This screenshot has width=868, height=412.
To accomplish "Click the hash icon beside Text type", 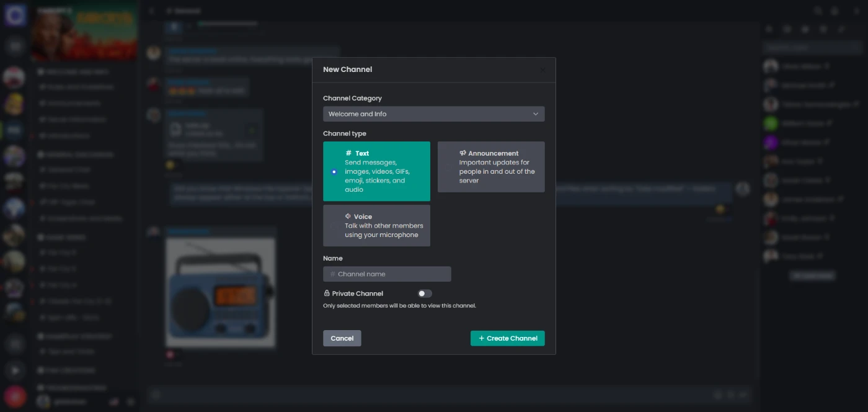I will tap(348, 153).
